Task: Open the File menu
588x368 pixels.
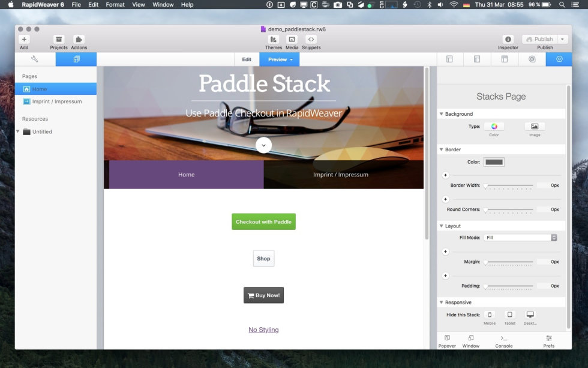Action: click(x=76, y=4)
